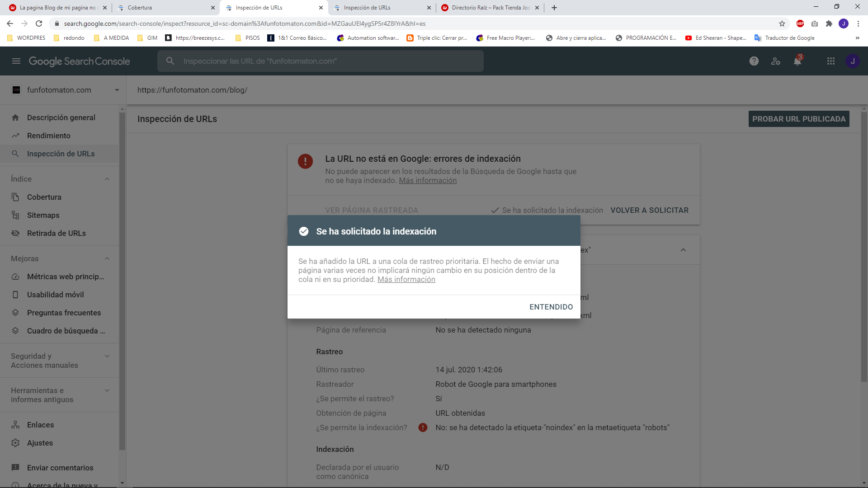Viewport: 868px width, 488px height.
Task: Close the Cobertura tab
Action: pos(213,8)
